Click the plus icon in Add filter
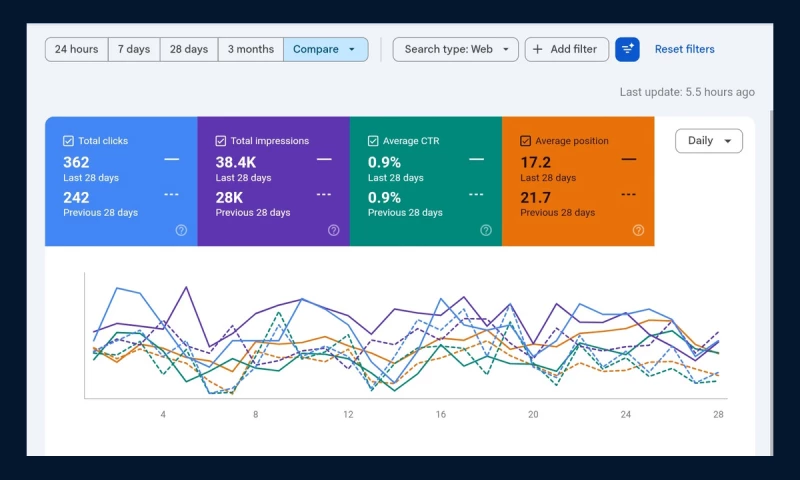Image resolution: width=800 pixels, height=480 pixels. pos(538,49)
